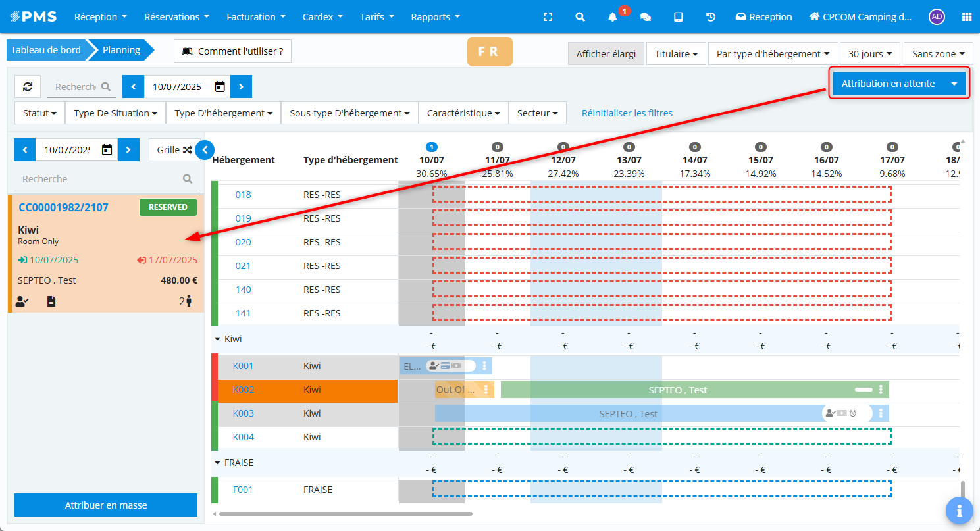Image resolution: width=980 pixels, height=531 pixels.
Task: Click the apps grid icon
Action: (x=966, y=17)
